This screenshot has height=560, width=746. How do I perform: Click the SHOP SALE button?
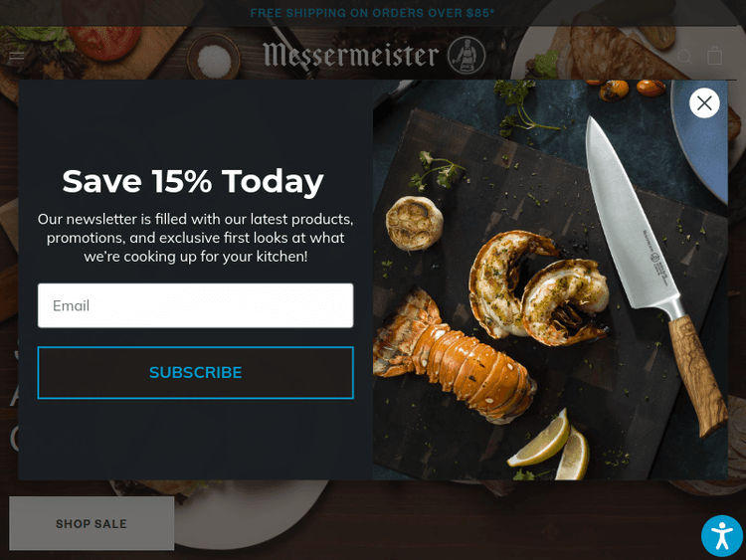(x=92, y=523)
